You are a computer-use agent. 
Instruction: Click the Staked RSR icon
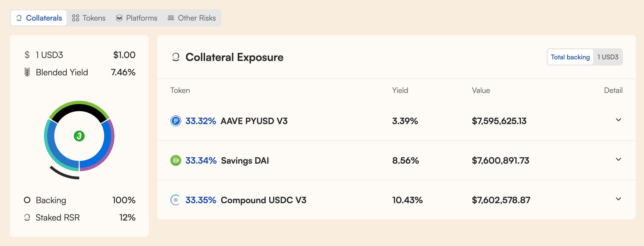pos(27,217)
